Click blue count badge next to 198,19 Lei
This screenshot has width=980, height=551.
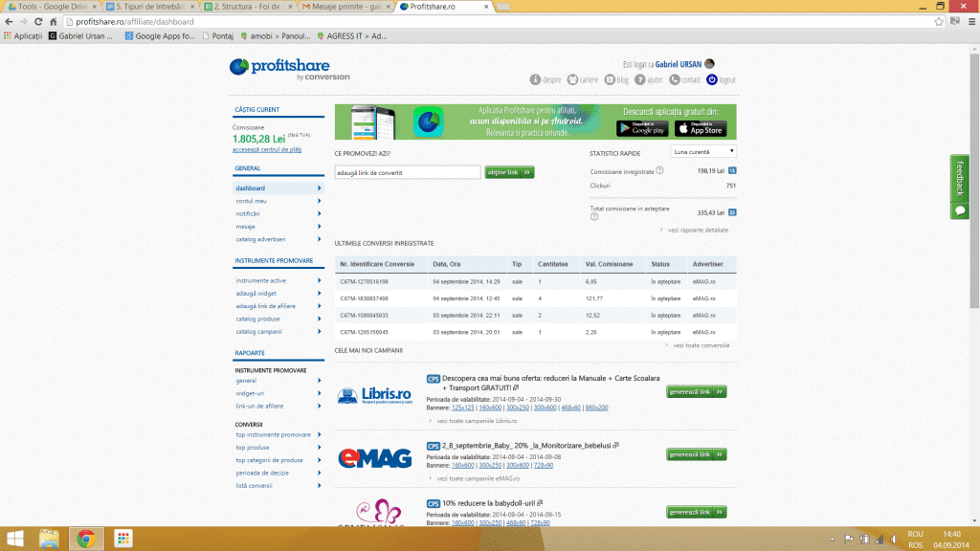[x=732, y=170]
